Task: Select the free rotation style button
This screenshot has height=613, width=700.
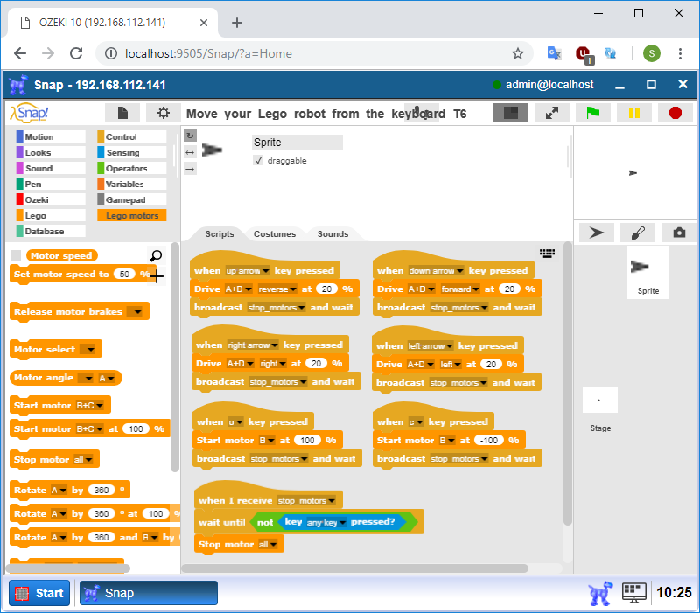Action: click(x=190, y=136)
